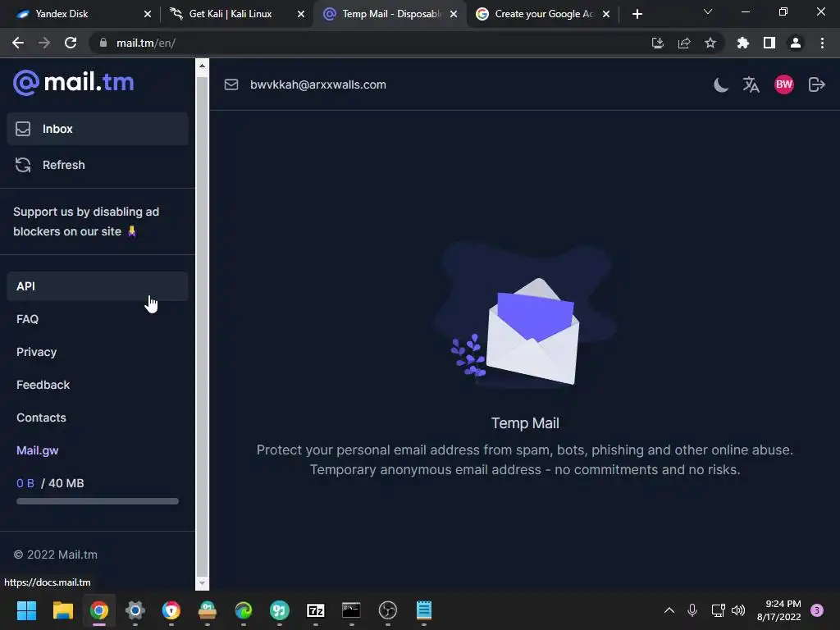Image resolution: width=840 pixels, height=630 pixels.
Task: Open a new browser tab
Action: pyautogui.click(x=637, y=14)
